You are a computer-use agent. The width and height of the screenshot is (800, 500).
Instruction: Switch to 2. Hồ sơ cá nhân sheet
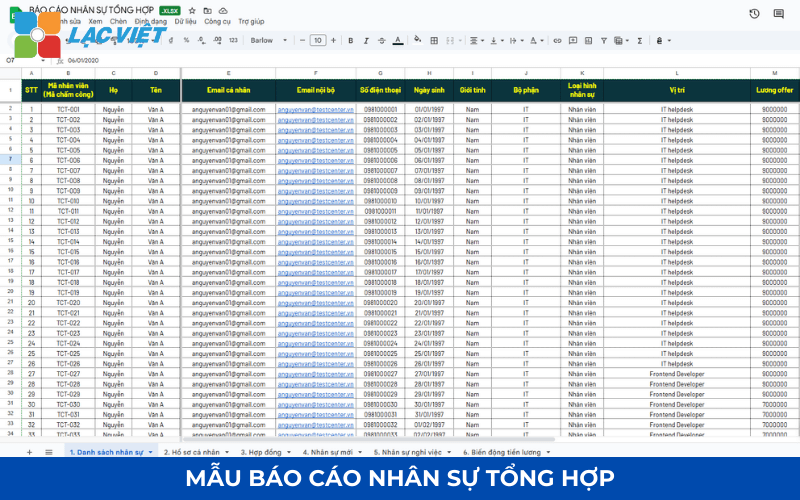192,452
